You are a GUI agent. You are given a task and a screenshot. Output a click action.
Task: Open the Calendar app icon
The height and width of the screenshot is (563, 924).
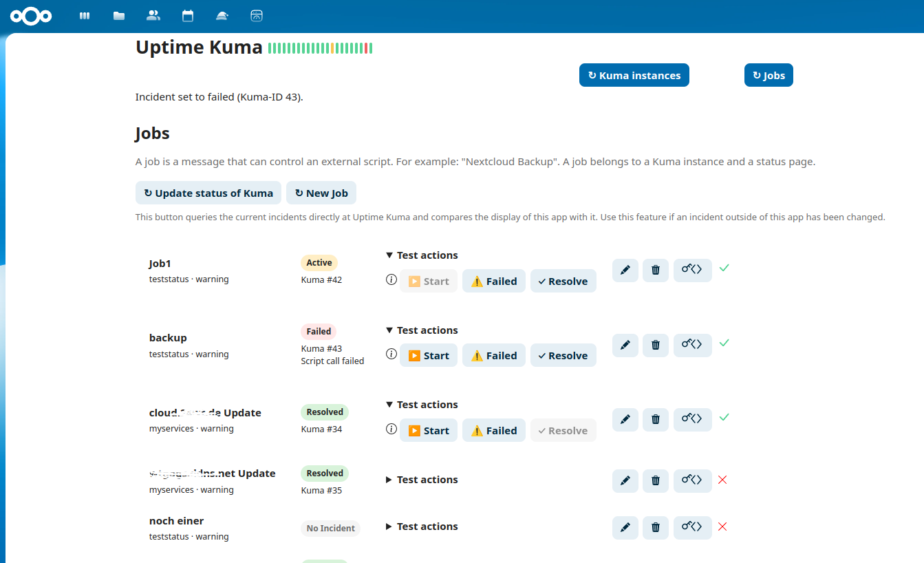(187, 16)
